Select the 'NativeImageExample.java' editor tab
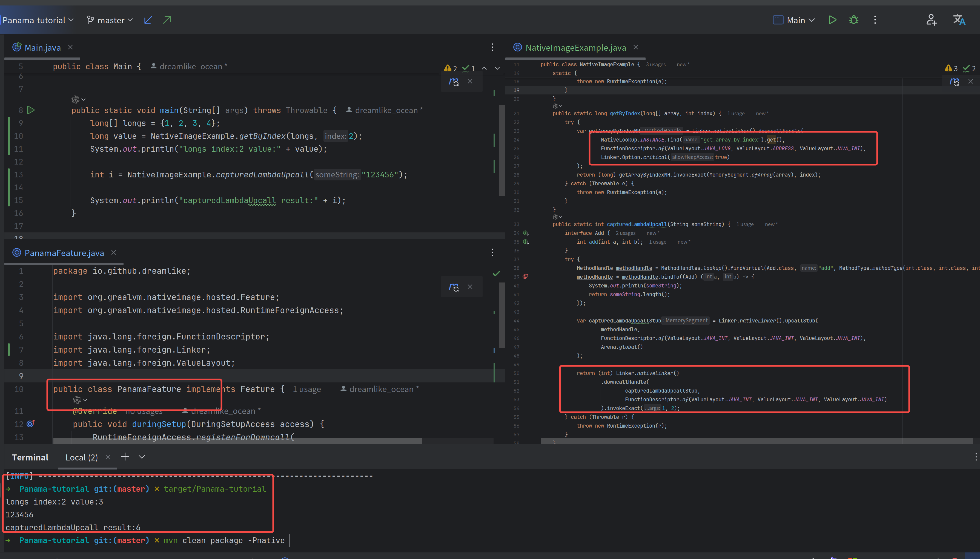Screen dimensions: 980x559 point(575,47)
